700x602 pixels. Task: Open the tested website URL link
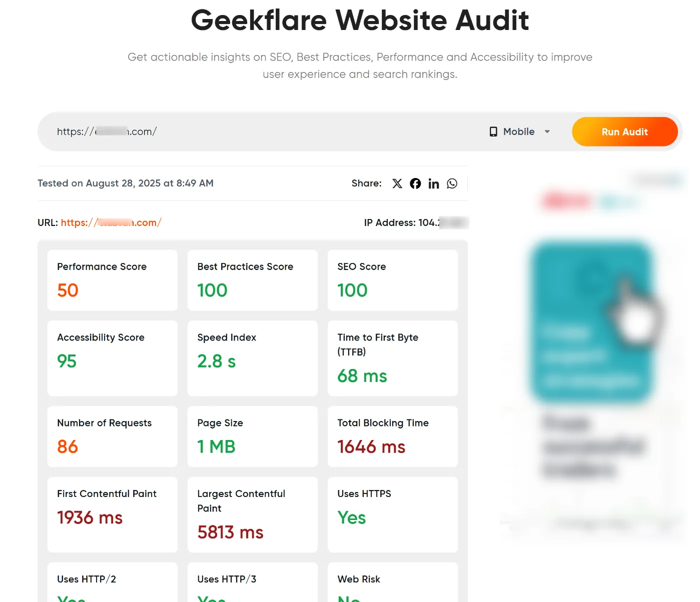click(111, 222)
